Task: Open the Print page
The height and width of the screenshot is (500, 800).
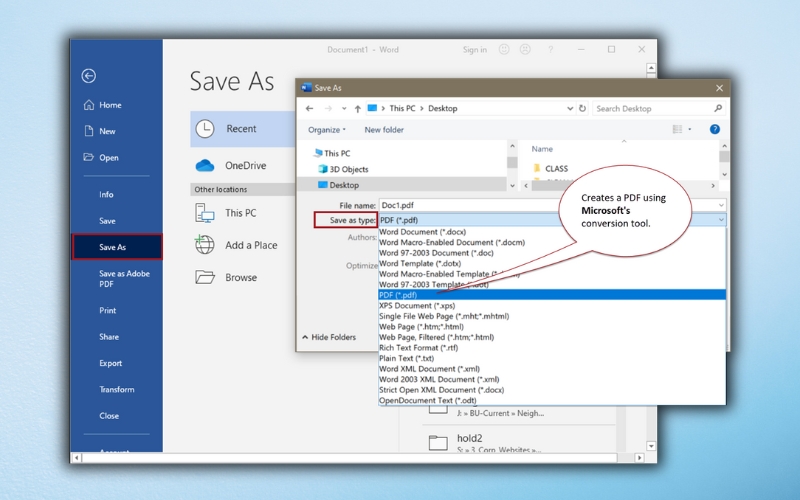Action: click(108, 310)
